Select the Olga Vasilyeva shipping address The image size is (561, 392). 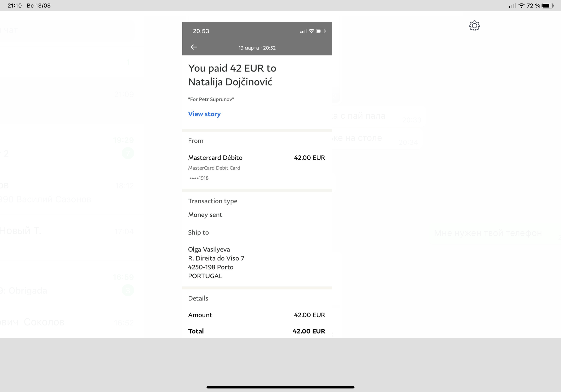[216, 263]
